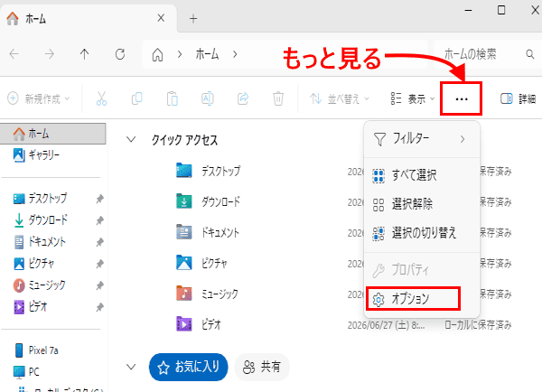Select デスクトップ folder in Quick Access list
Viewport: 542px width, 392px height.
[x=208, y=171]
